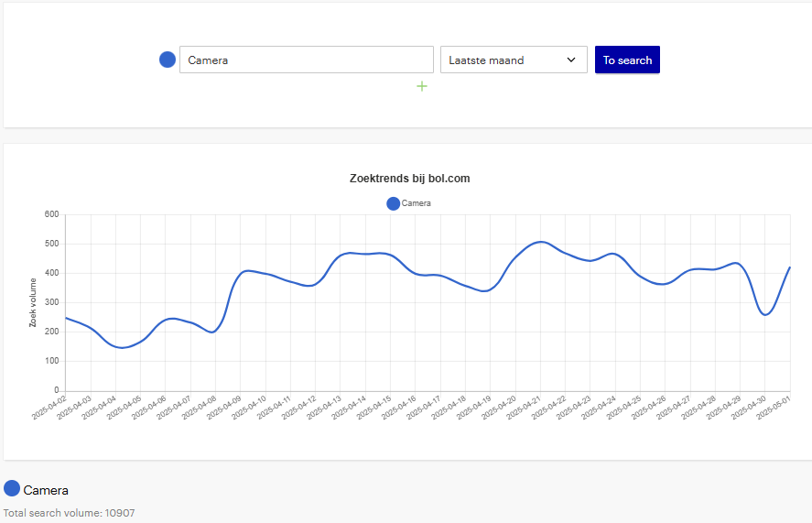812x523 pixels.
Task: Click the To search button
Action: [x=627, y=60]
